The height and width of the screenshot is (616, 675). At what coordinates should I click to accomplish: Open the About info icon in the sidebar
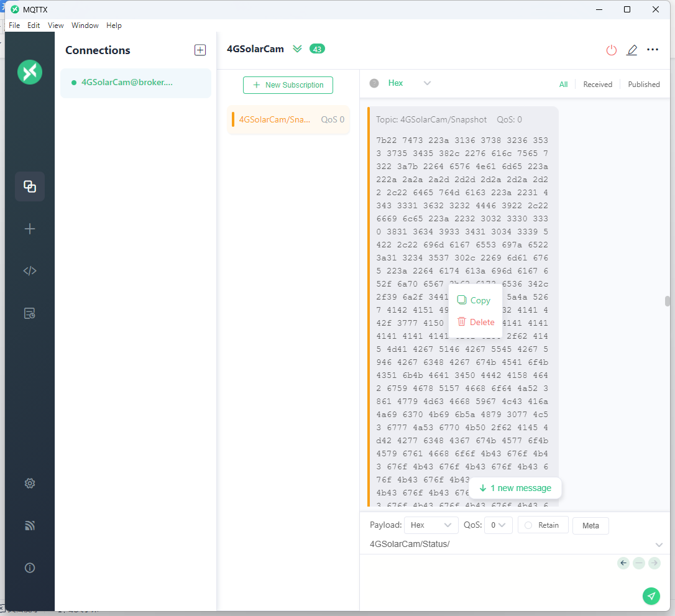30,568
